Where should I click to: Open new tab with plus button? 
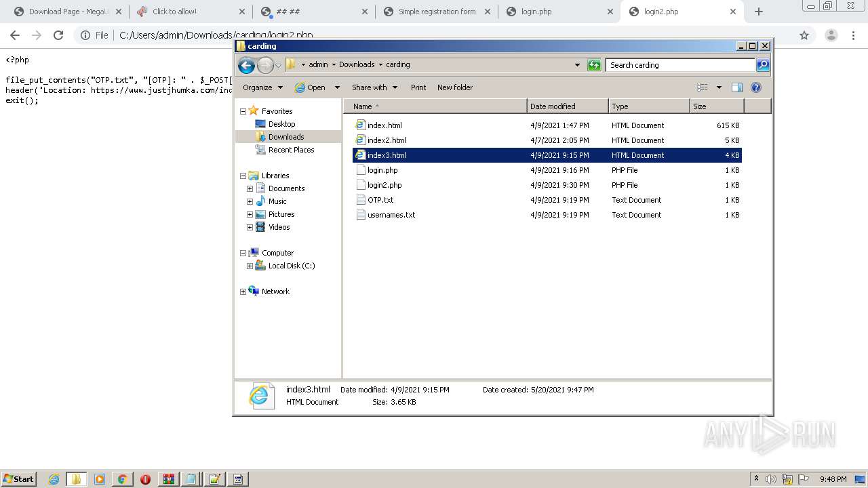[x=759, y=12]
